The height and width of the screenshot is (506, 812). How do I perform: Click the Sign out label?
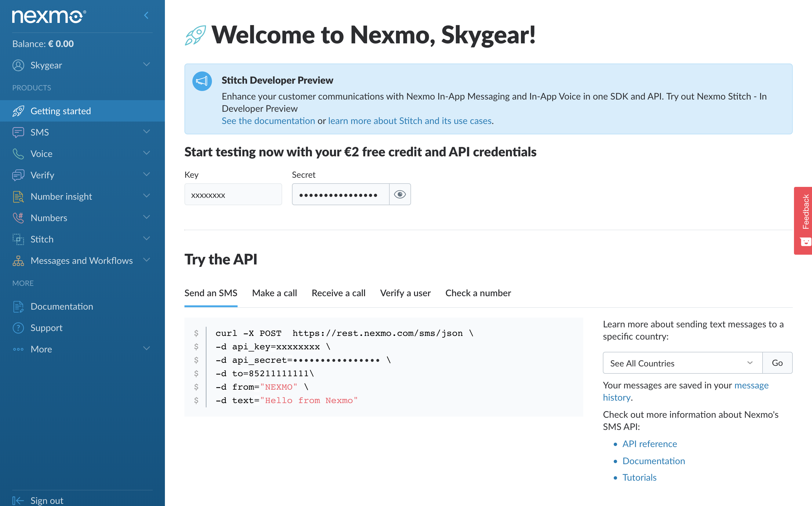click(x=47, y=501)
